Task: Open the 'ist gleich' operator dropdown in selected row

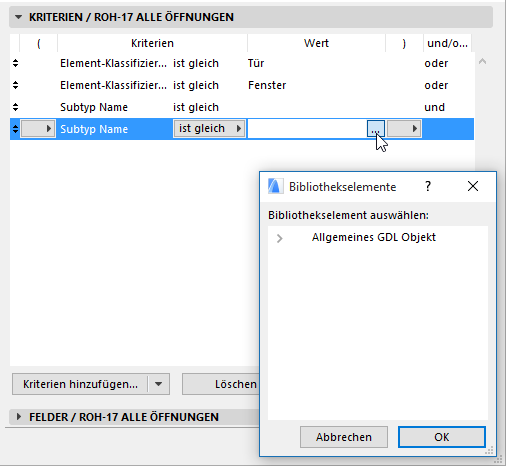Action: click(x=210, y=129)
